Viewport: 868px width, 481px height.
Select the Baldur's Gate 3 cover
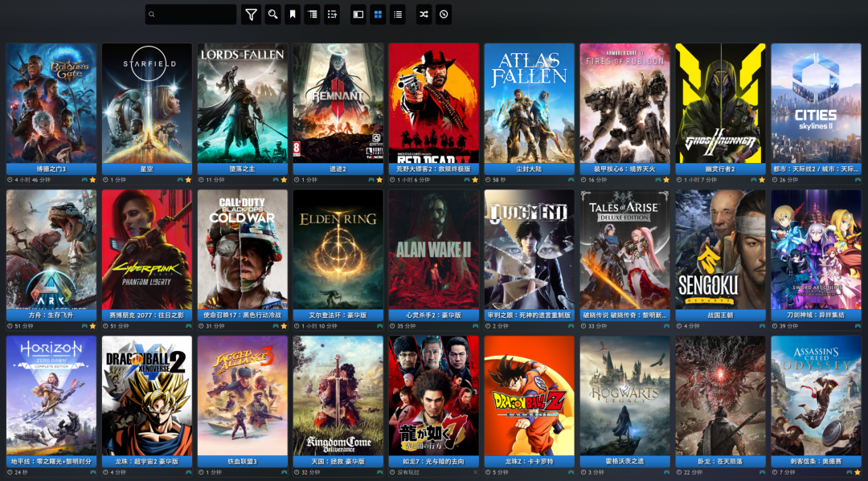(x=51, y=104)
